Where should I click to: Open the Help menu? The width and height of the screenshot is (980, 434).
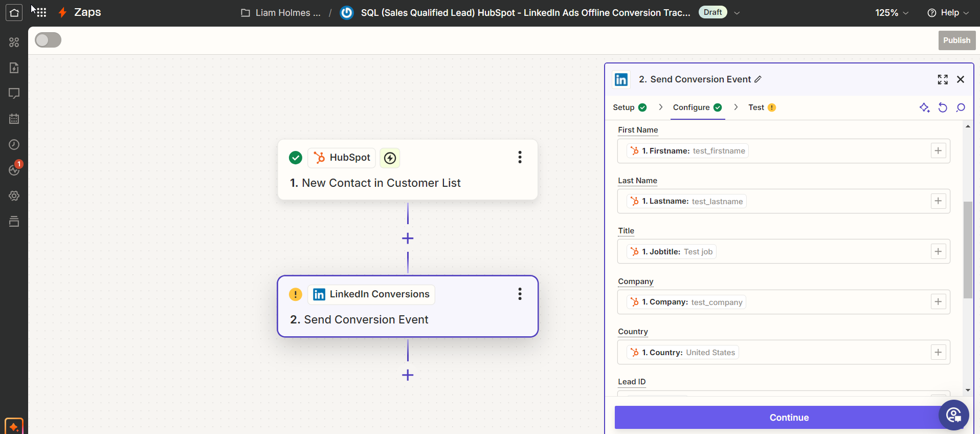(948, 13)
